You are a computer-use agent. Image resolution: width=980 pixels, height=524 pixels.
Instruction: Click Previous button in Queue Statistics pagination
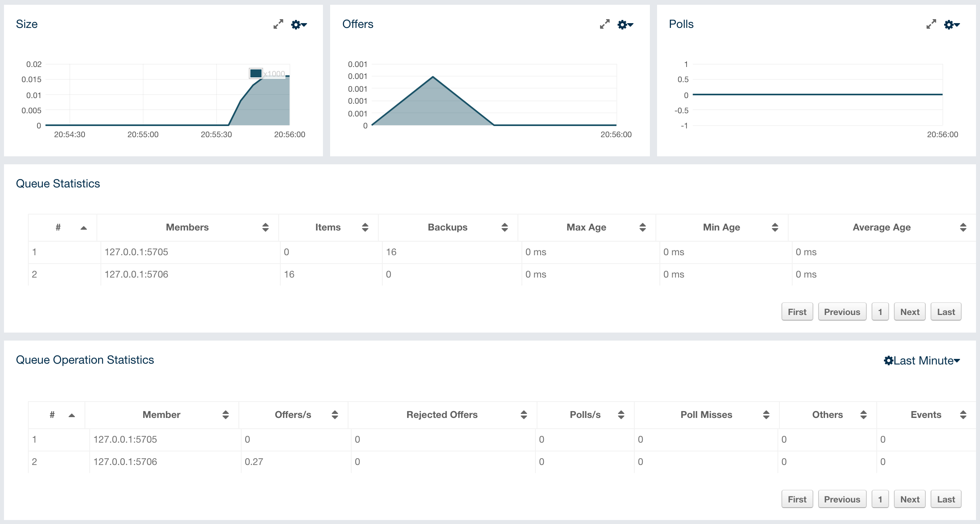842,312
